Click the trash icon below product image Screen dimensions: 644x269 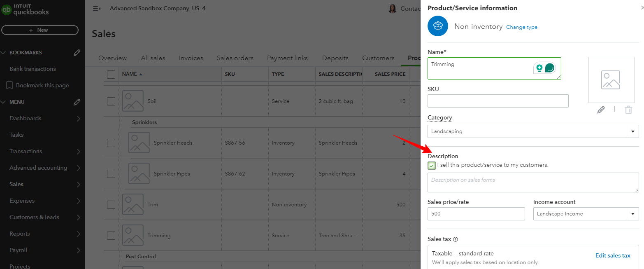click(628, 110)
